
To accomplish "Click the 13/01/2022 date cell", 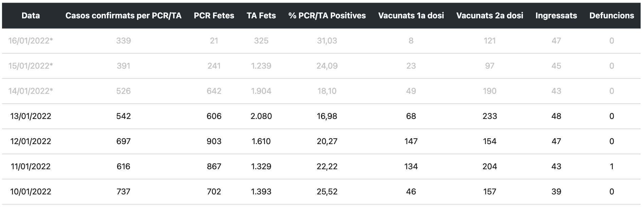I will pyautogui.click(x=31, y=116).
